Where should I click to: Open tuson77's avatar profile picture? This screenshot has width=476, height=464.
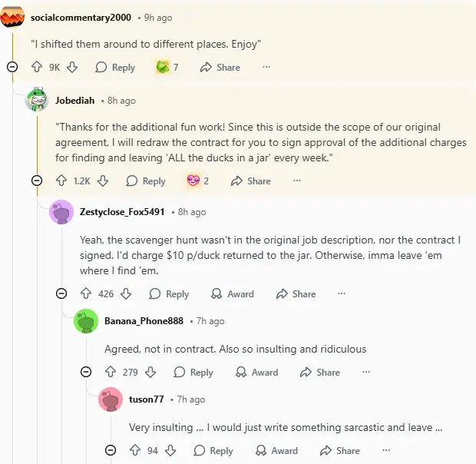click(x=111, y=399)
